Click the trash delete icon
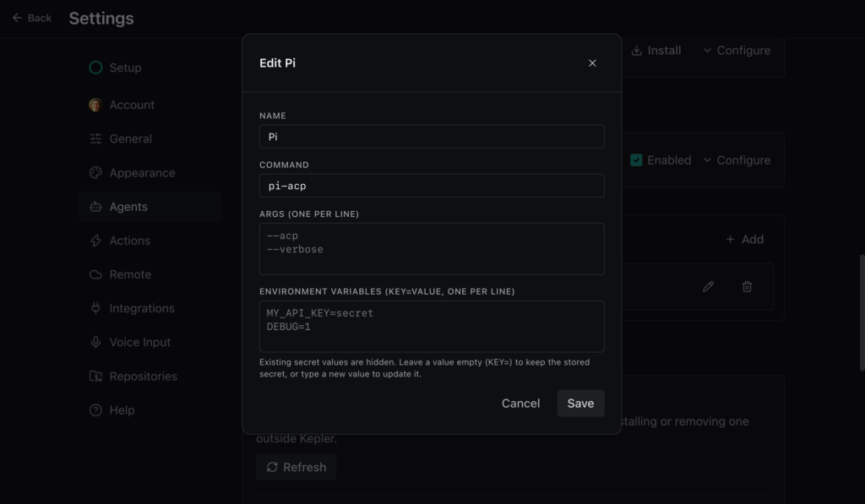 coord(747,287)
